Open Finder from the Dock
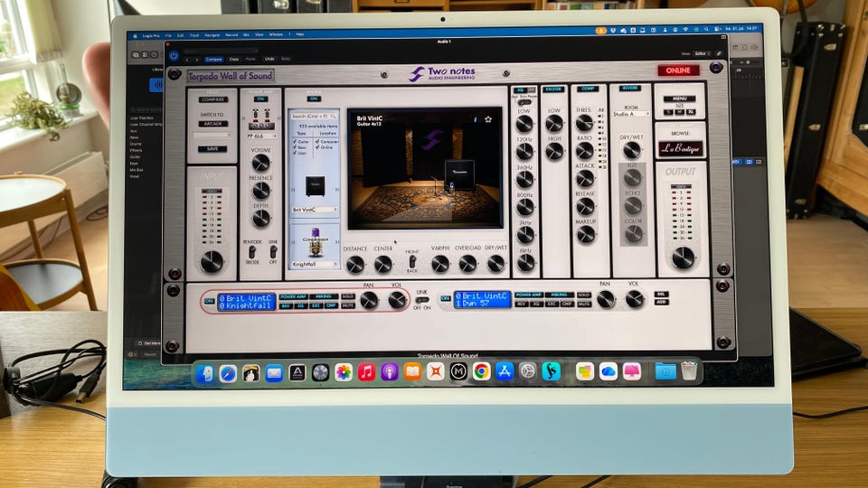Screen dimensions: 868x488 204,373
